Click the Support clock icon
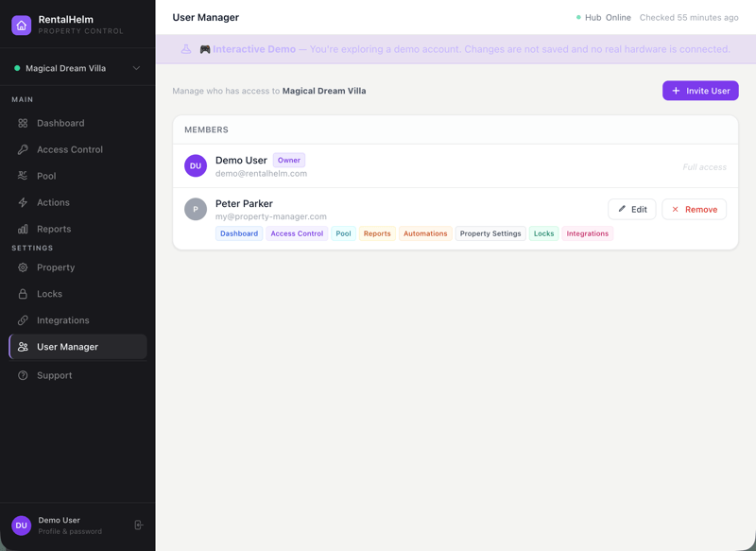Image resolution: width=756 pixels, height=551 pixels. 21,375
